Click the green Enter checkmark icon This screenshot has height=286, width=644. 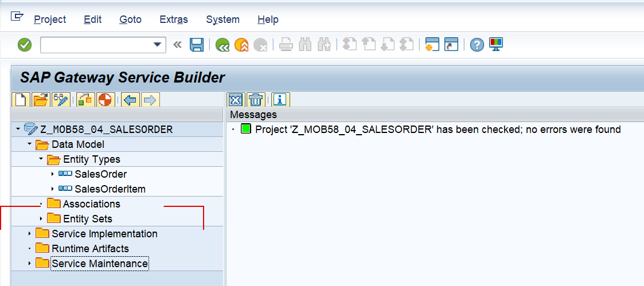pos(25,45)
